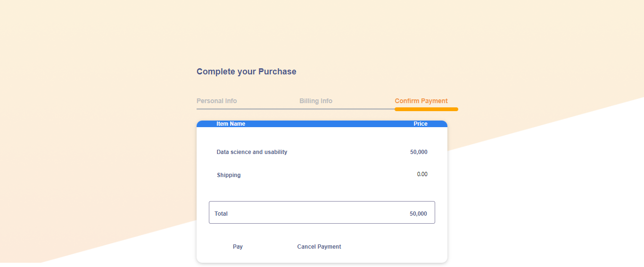Image resolution: width=644 pixels, height=267 pixels.
Task: Click the 50,000 price of the item
Action: pyautogui.click(x=419, y=152)
